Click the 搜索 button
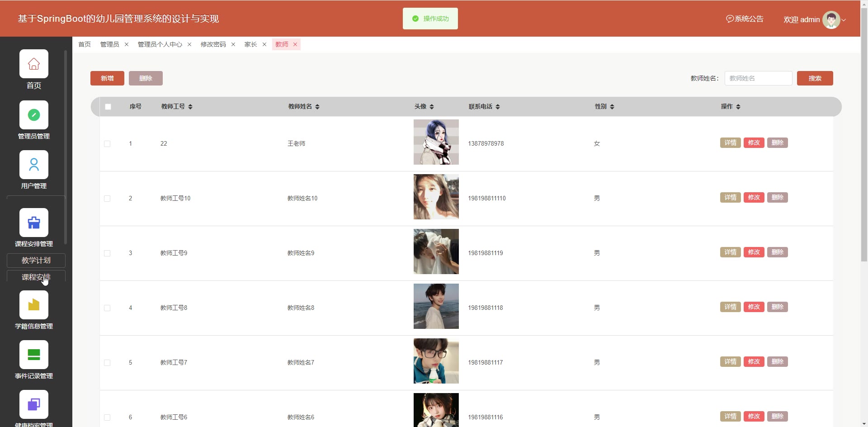This screenshot has height=427, width=868. point(815,78)
